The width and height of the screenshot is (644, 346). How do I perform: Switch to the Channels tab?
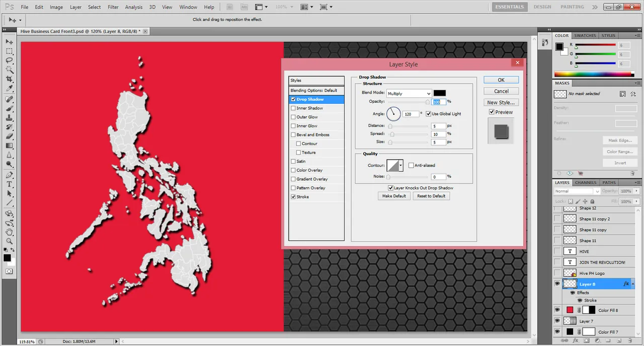(x=586, y=183)
